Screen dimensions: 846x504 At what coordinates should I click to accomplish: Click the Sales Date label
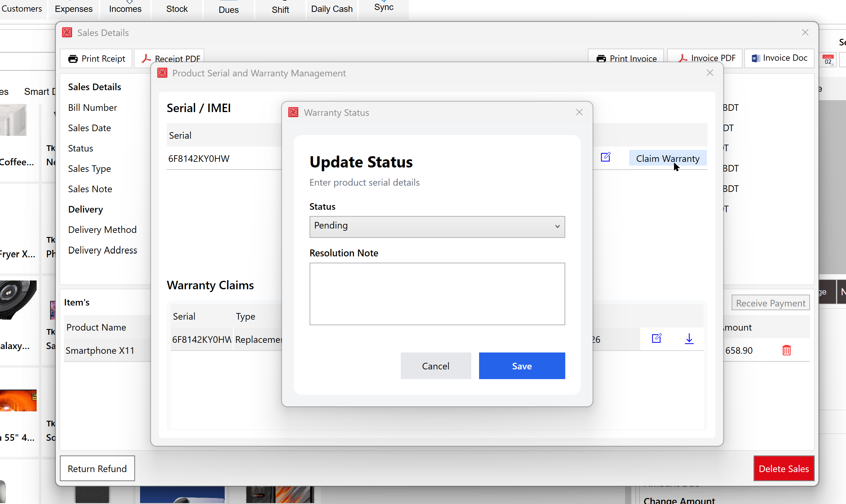pos(89,128)
